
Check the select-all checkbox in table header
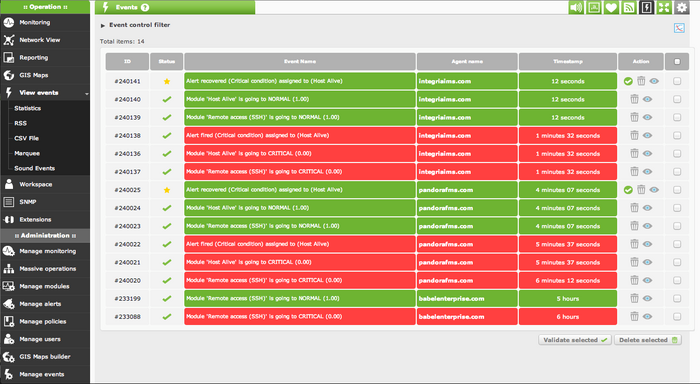pos(677,62)
